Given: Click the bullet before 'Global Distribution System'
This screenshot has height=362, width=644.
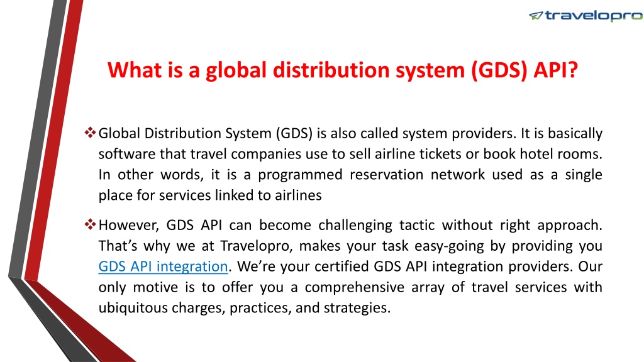Looking at the screenshot, I should coord(90,133).
